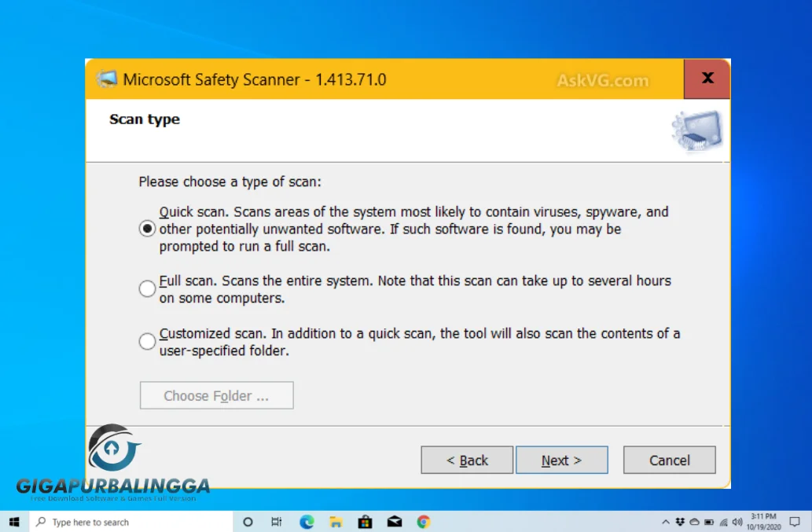Select the Full scan option
Image resolution: width=812 pixels, height=532 pixels.
pyautogui.click(x=146, y=289)
